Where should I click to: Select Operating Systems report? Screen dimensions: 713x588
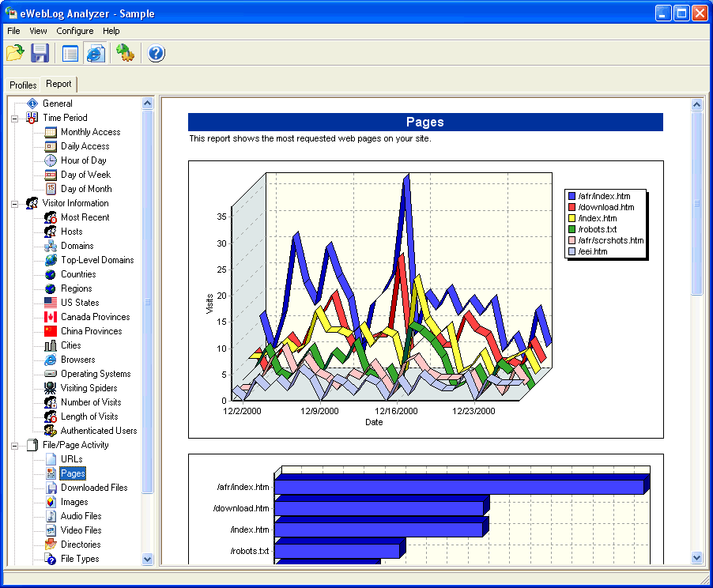tap(96, 374)
